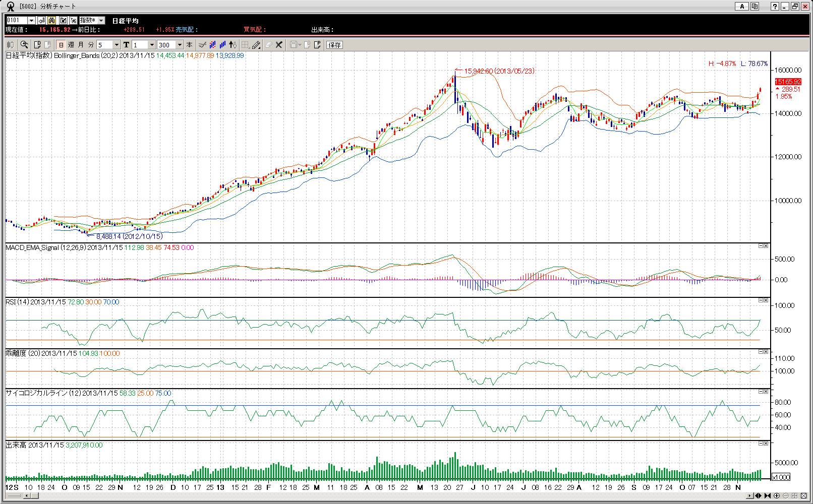The height and width of the screenshot is (504, 813).
Task: Open the minute interval 5 dropdown
Action: pyautogui.click(x=117, y=45)
